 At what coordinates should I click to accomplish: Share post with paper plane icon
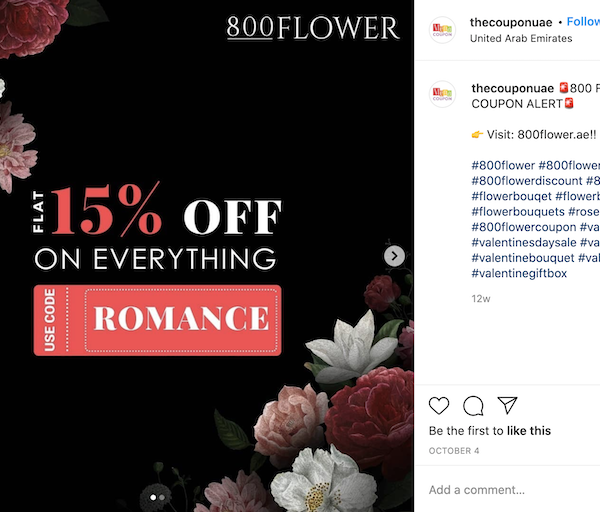[x=507, y=405]
